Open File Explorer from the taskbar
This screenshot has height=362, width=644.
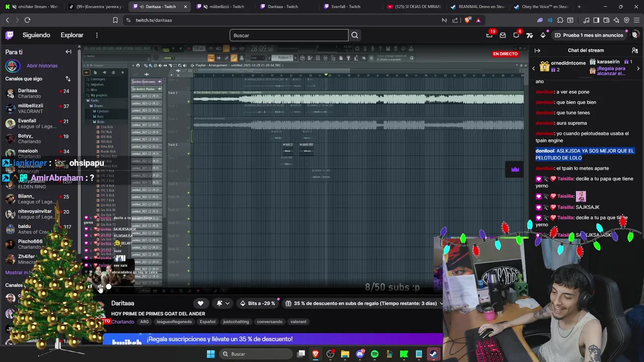coord(345,354)
